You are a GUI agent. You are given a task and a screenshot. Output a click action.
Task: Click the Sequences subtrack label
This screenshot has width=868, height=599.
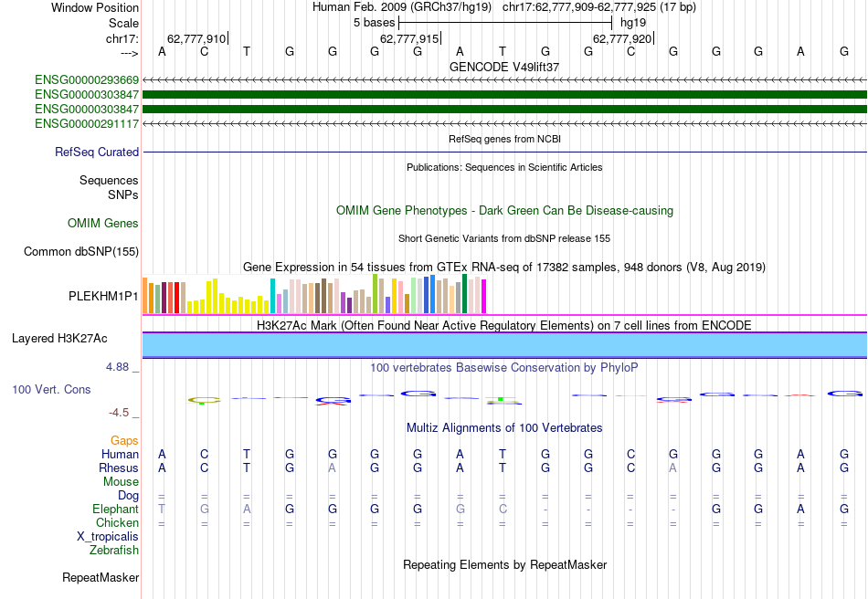[x=109, y=180]
